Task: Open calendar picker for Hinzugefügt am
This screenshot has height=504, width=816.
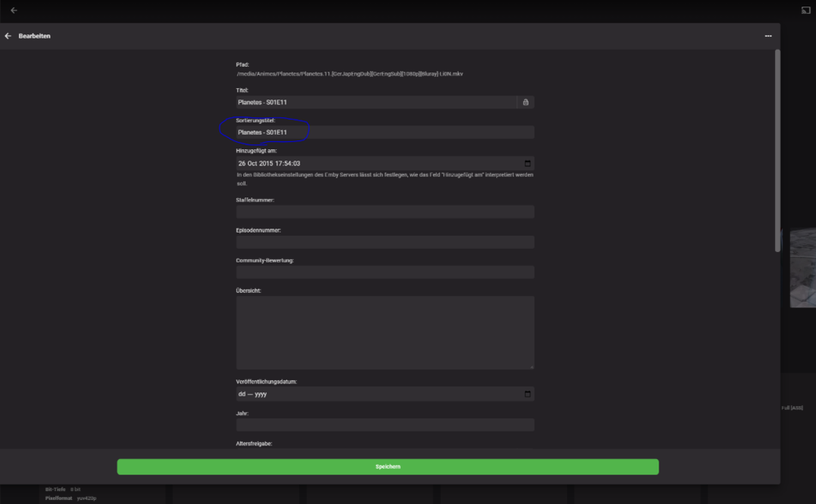Action: [x=528, y=163]
